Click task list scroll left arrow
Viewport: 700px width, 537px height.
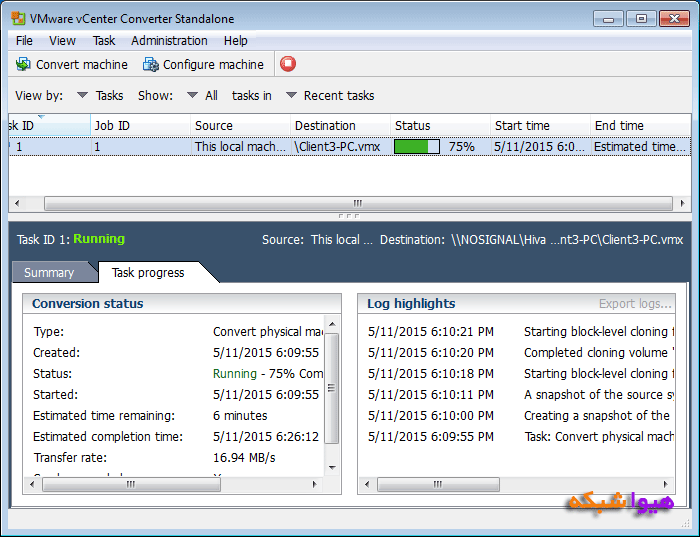pos(17,204)
